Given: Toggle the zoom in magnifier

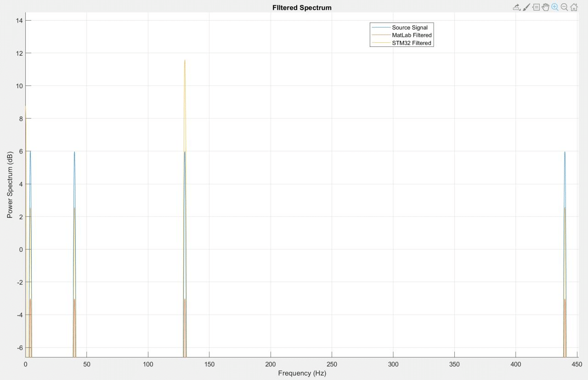Looking at the screenshot, I should pyautogui.click(x=555, y=7).
